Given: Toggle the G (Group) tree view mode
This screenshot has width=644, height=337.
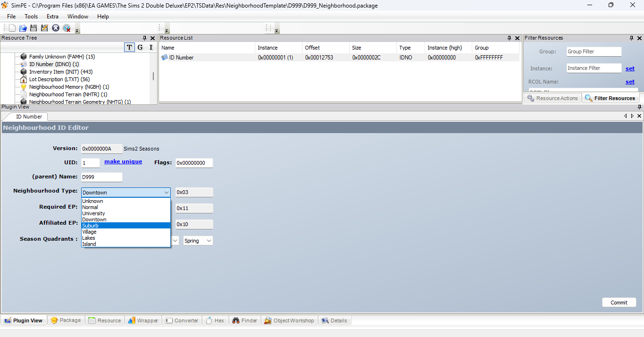Looking at the screenshot, I should pos(140,47).
